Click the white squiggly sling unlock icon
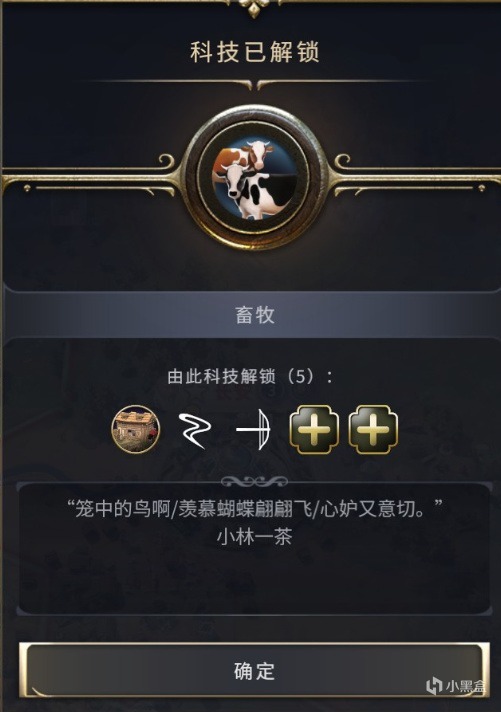Screen dimensions: 501x712 [194, 430]
